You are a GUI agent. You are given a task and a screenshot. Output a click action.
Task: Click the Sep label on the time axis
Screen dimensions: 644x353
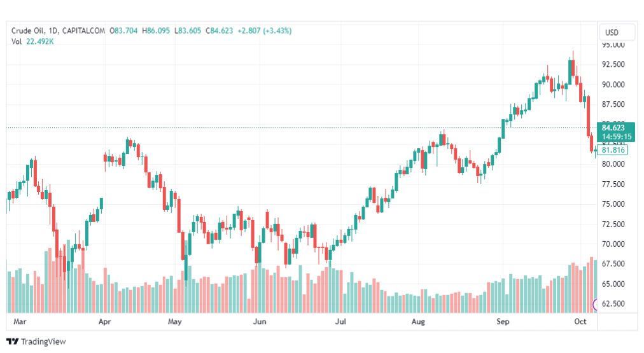[x=503, y=322]
